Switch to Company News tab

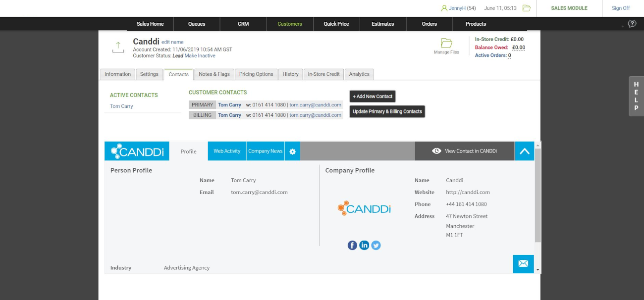[x=266, y=151]
